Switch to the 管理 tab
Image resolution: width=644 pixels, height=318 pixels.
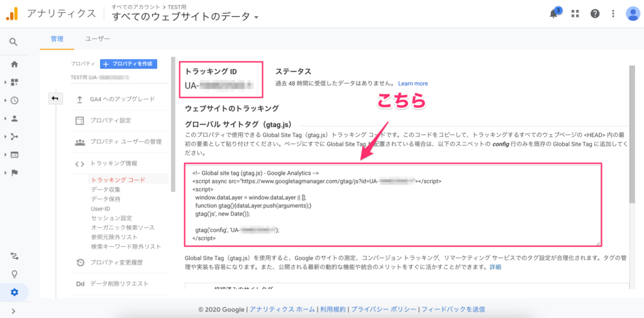click(x=57, y=39)
